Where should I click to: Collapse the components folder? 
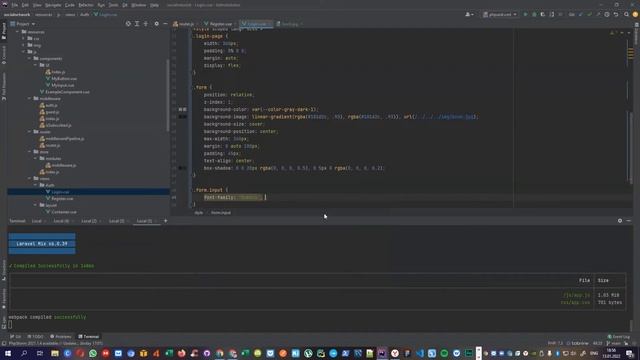coord(29,58)
